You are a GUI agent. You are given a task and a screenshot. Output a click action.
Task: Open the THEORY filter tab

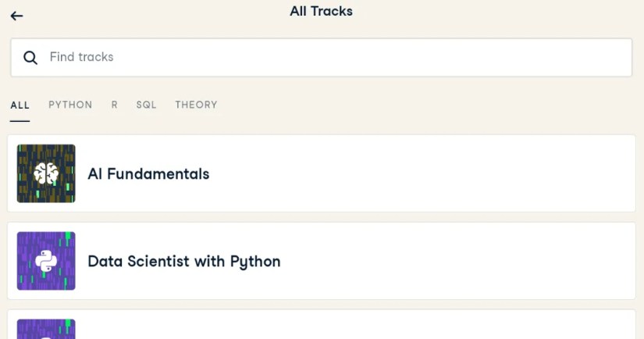196,105
